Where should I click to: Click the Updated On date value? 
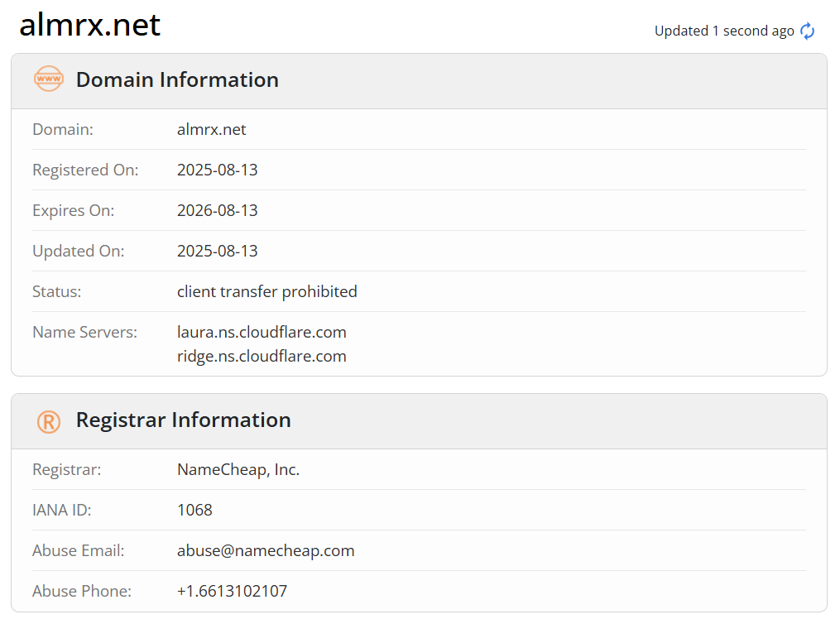218,251
